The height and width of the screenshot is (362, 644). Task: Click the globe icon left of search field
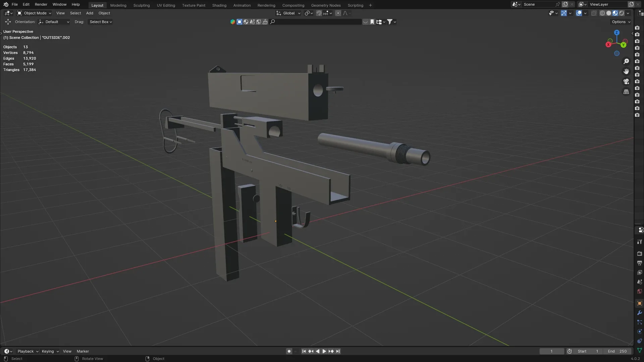tap(259, 22)
